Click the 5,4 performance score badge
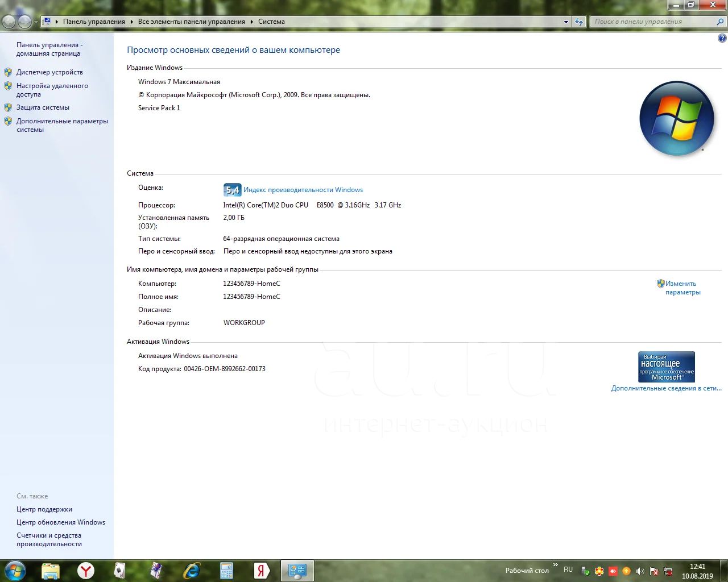The height and width of the screenshot is (582, 728). pyautogui.click(x=233, y=190)
